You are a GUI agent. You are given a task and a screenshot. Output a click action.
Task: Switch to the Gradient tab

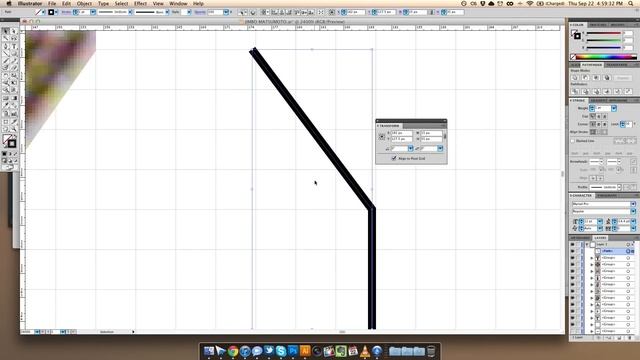[x=598, y=100]
